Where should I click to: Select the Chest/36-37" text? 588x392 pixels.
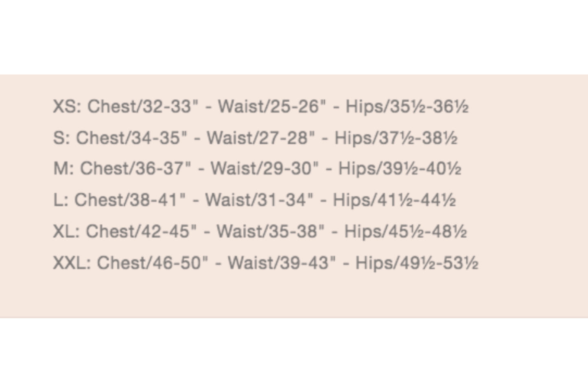(x=136, y=169)
